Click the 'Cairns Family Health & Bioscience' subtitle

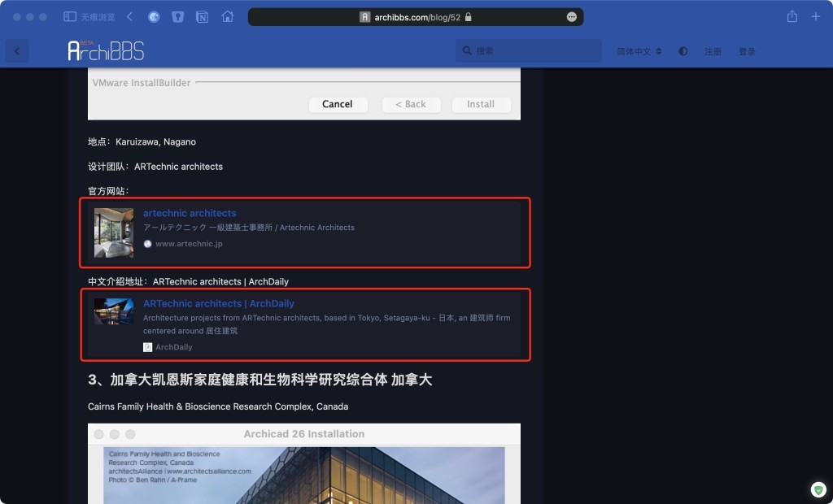[218, 406]
